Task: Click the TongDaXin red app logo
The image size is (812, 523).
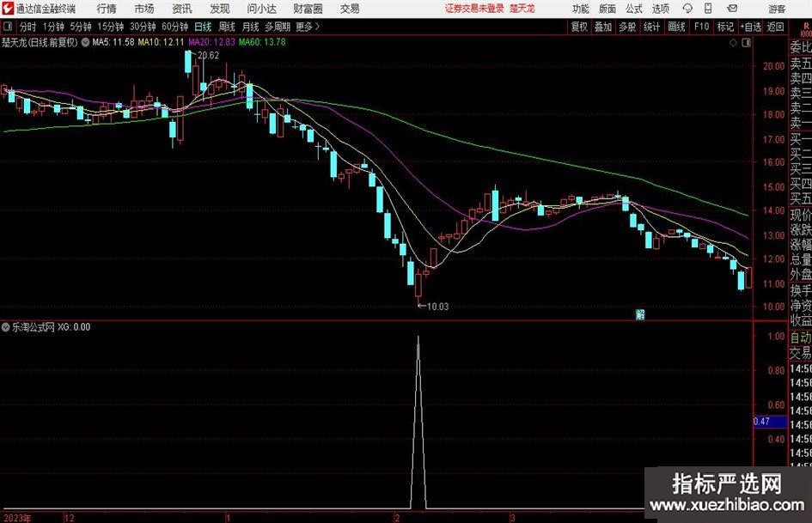Action: click(x=8, y=9)
